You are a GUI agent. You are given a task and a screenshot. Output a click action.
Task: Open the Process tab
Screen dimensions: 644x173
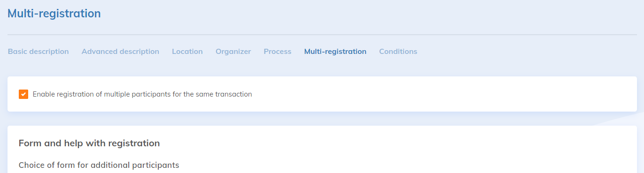click(277, 52)
